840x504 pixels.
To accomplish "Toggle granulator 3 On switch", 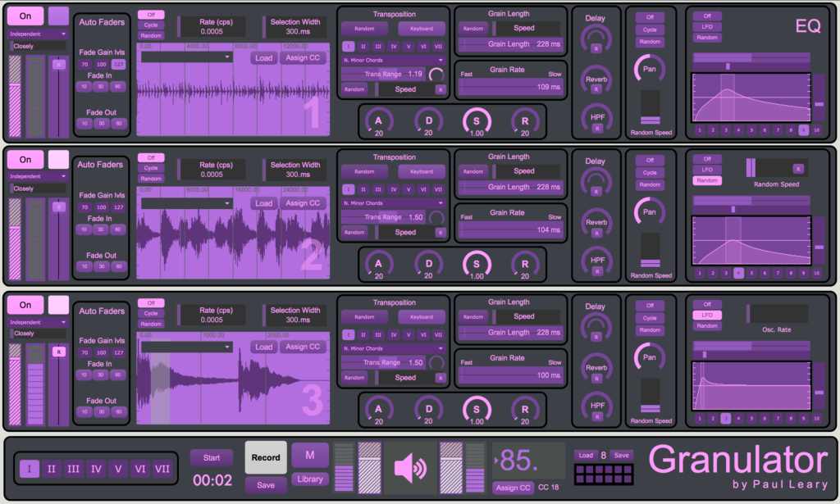I will tap(25, 305).
